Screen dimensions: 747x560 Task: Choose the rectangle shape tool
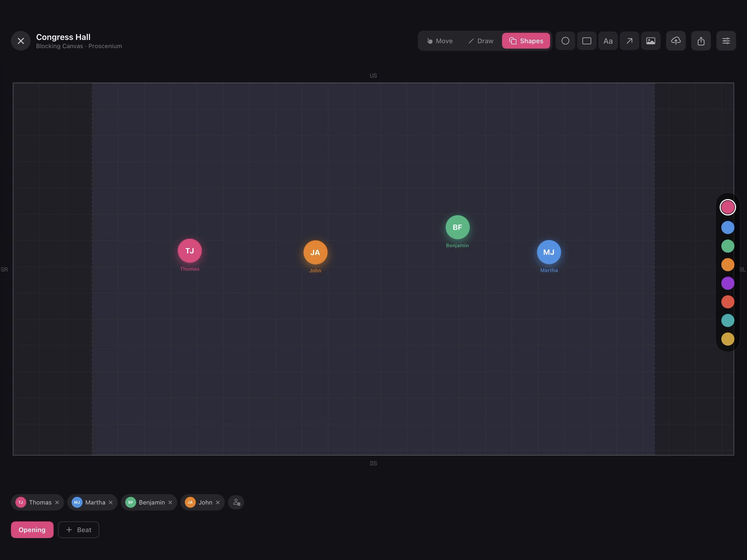(586, 41)
